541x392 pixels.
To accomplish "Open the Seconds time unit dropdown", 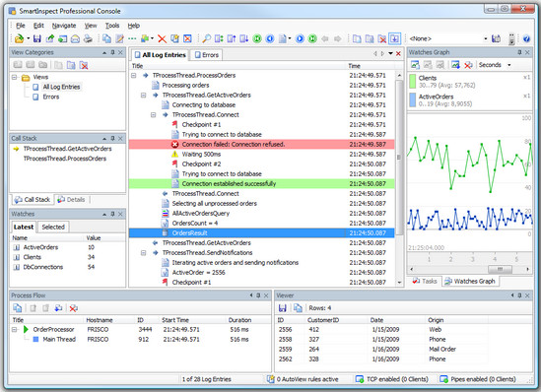I will 509,65.
